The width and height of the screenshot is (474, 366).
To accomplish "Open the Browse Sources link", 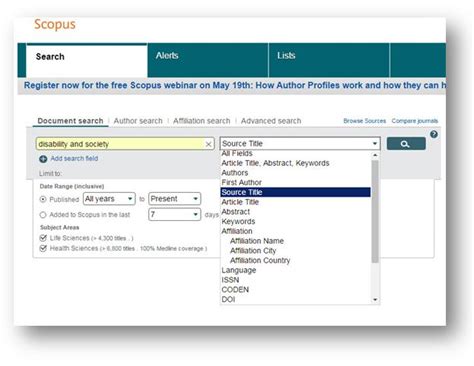I will tap(365, 121).
